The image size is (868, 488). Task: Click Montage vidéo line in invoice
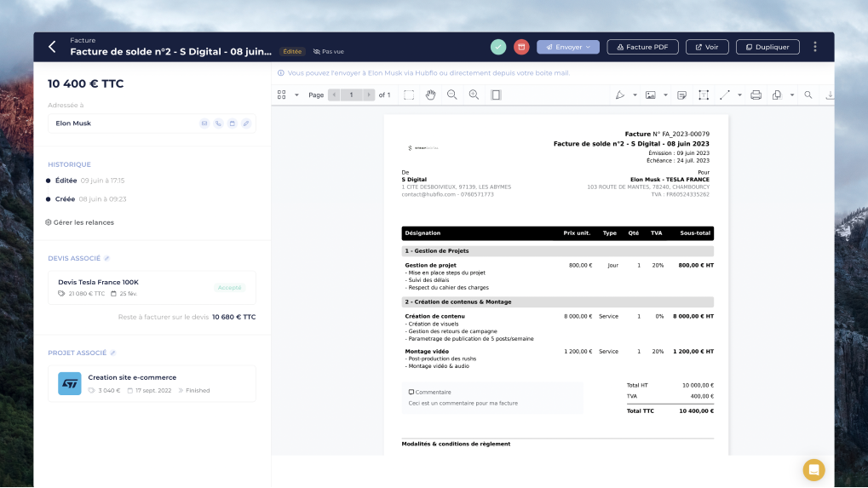pyautogui.click(x=427, y=352)
